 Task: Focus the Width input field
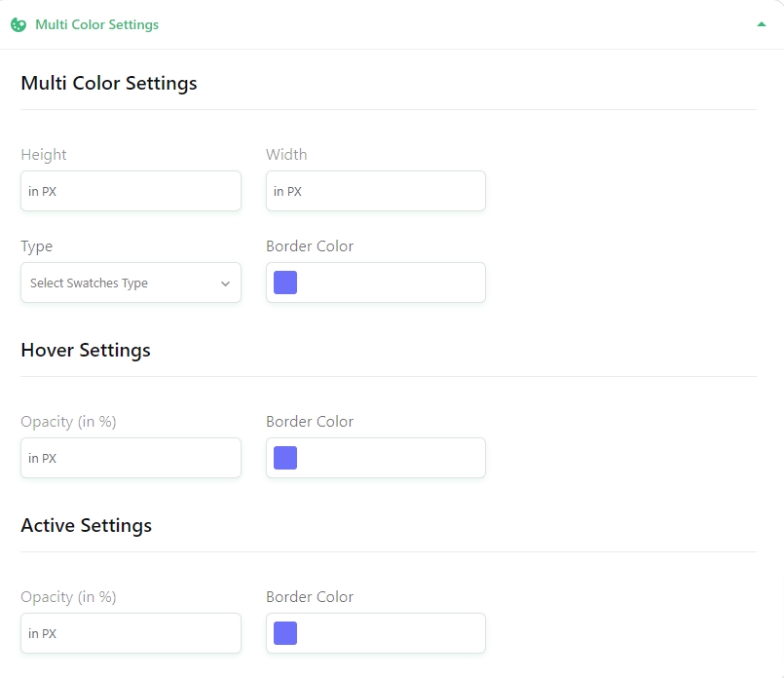[x=376, y=191]
